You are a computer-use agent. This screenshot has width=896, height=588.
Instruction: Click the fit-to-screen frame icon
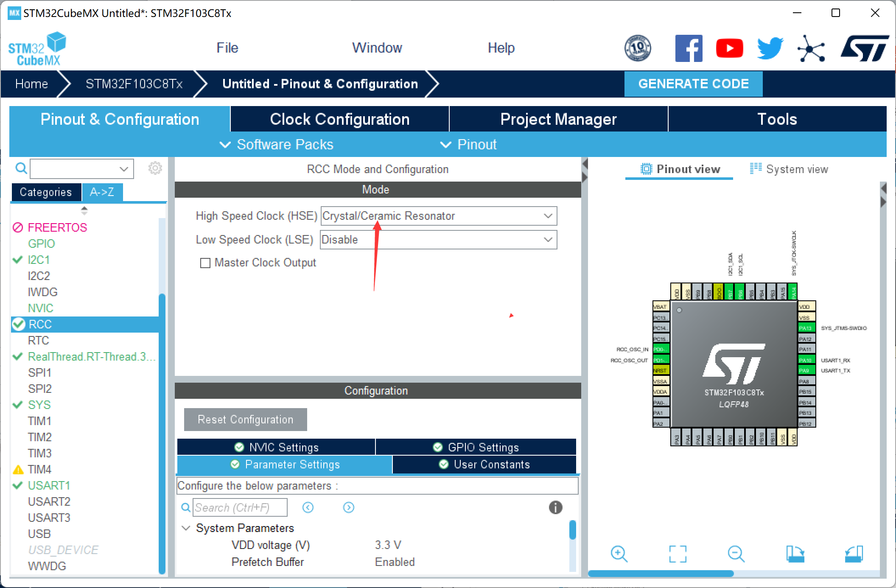coord(678,554)
